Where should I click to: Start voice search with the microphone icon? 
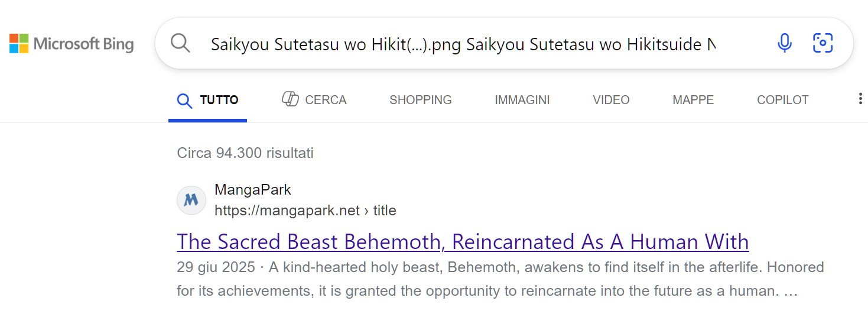[785, 43]
